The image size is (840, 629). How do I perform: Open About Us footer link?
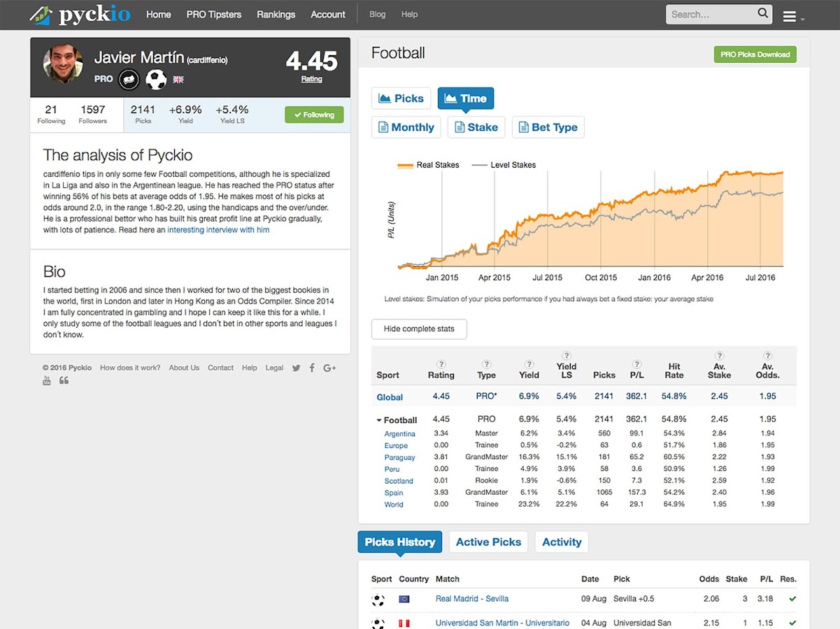[184, 368]
